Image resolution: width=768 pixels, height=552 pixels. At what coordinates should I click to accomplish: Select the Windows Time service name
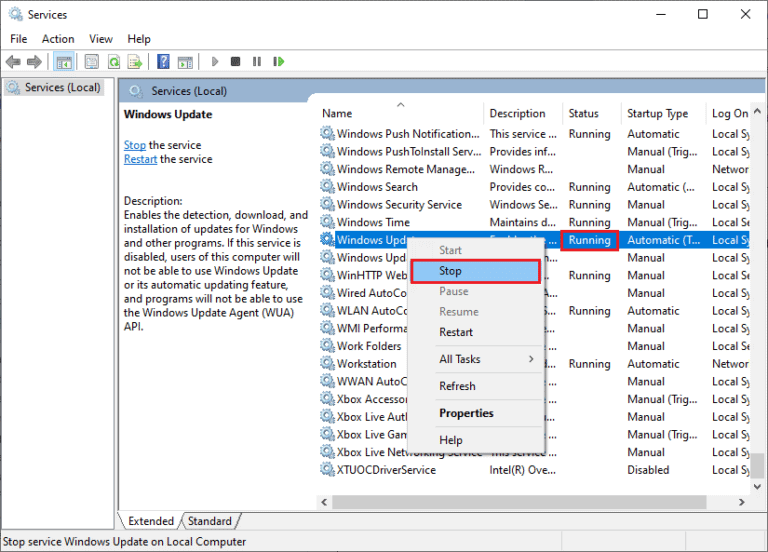pos(373,222)
